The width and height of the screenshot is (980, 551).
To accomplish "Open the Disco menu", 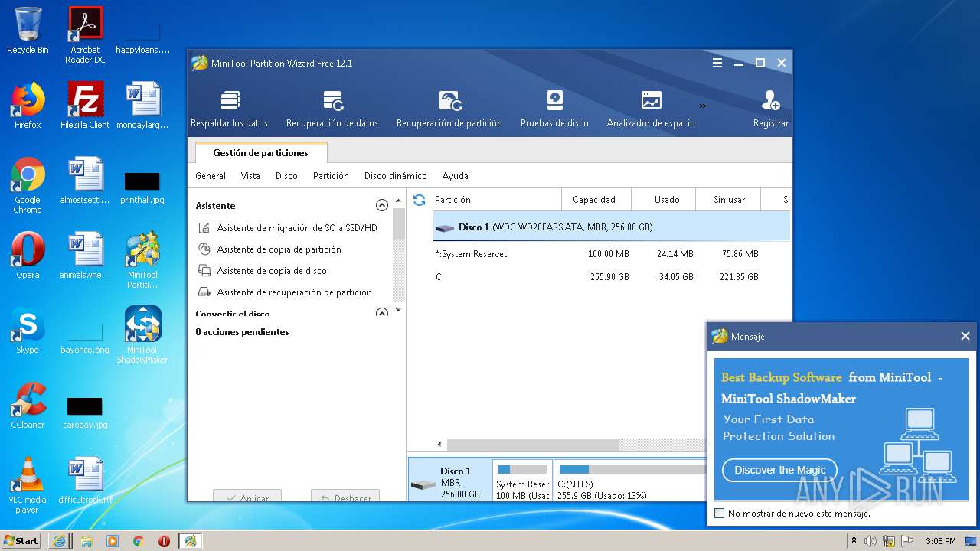I will pyautogui.click(x=286, y=176).
